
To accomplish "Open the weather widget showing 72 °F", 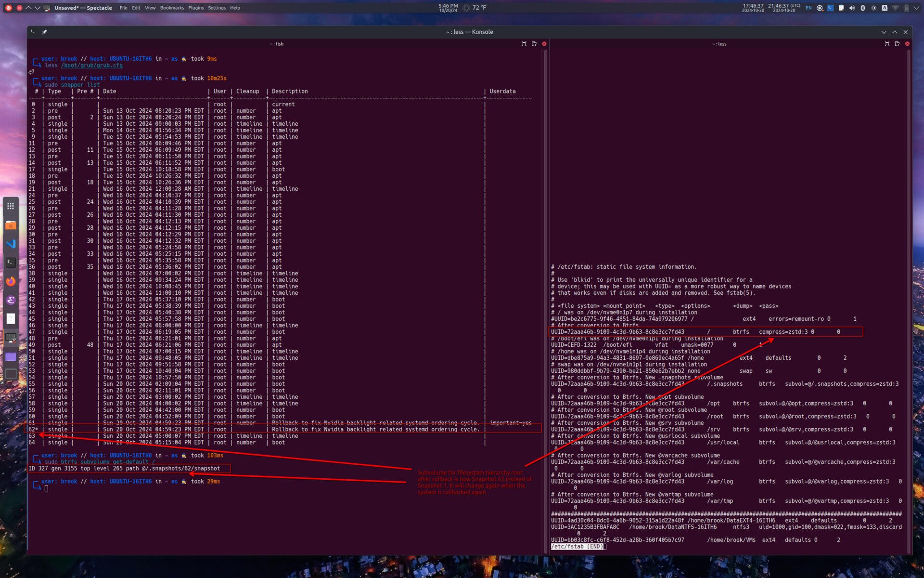I will [474, 8].
